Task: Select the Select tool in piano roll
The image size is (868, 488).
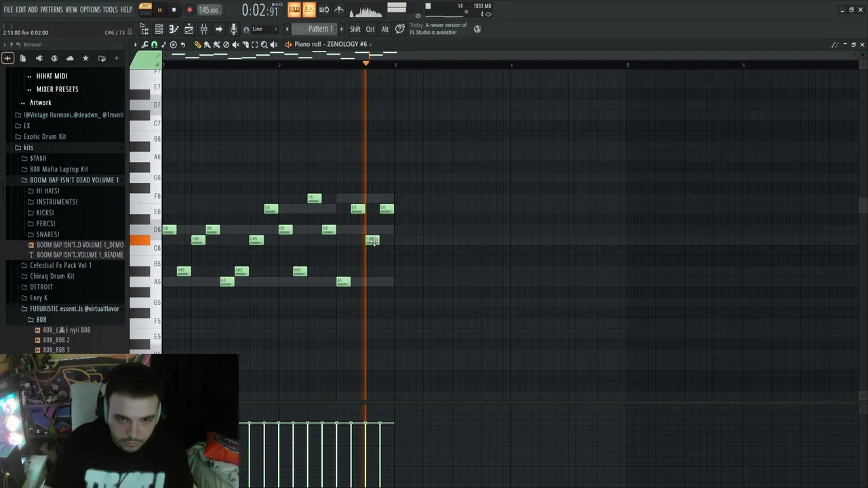Action: pos(254,45)
